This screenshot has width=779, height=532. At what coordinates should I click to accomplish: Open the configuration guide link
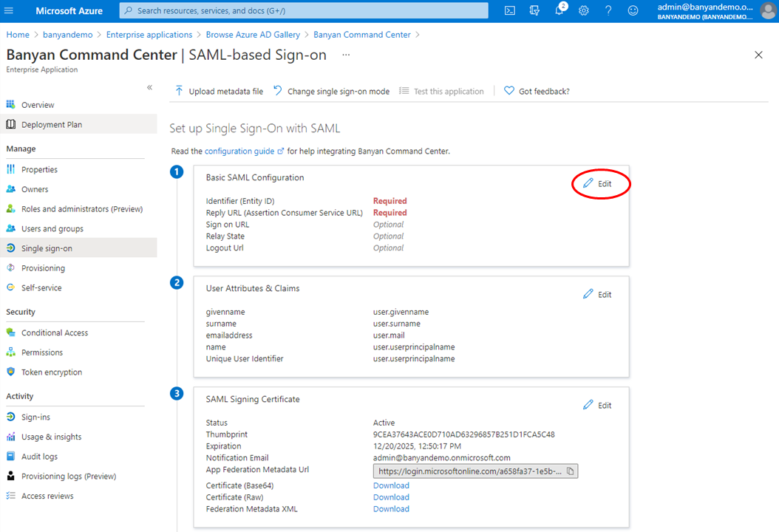pyautogui.click(x=239, y=151)
